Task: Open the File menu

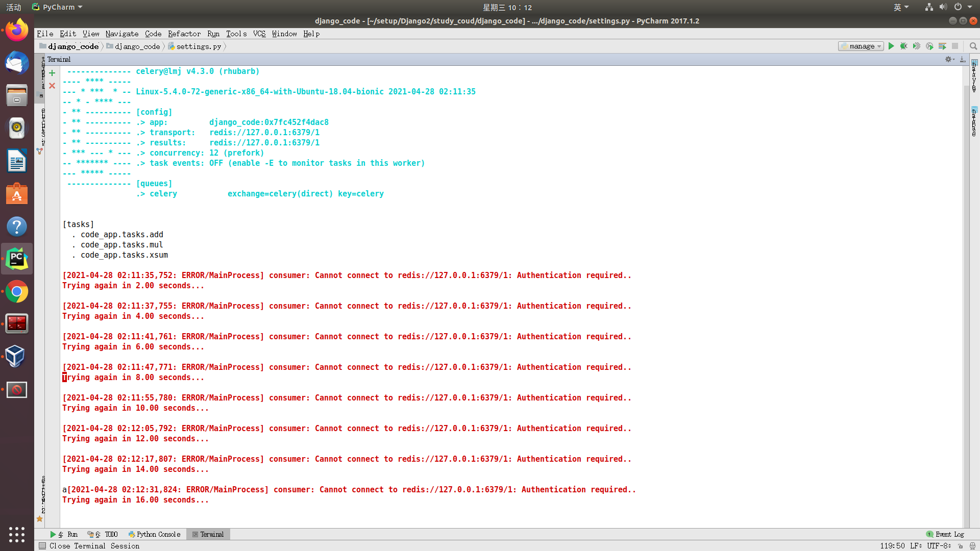Action: [x=45, y=34]
